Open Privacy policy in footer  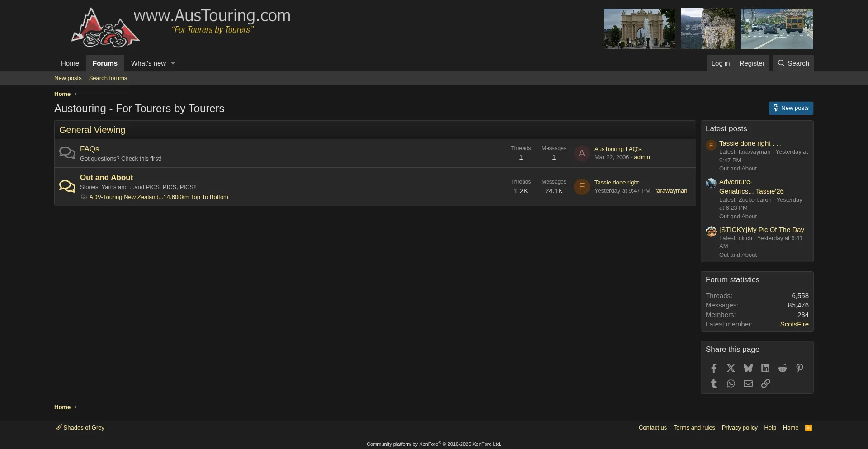pyautogui.click(x=739, y=428)
